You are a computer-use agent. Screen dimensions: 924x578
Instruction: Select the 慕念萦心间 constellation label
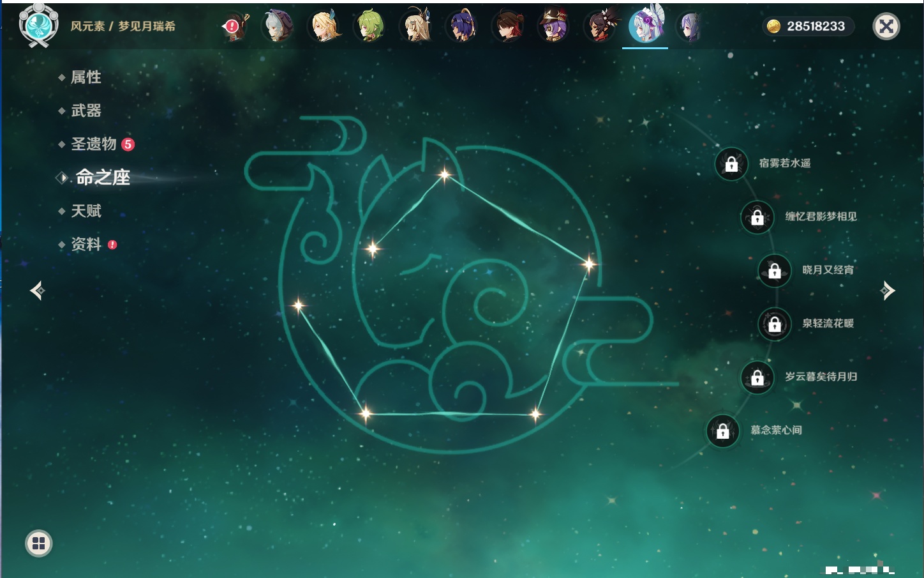[x=777, y=430]
